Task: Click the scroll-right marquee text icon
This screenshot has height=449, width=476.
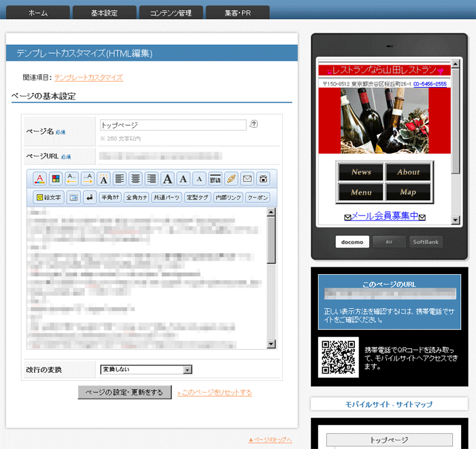Action: 88,179
